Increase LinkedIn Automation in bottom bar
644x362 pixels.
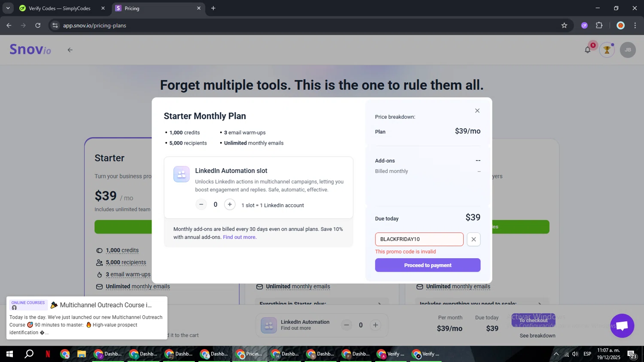375,325
